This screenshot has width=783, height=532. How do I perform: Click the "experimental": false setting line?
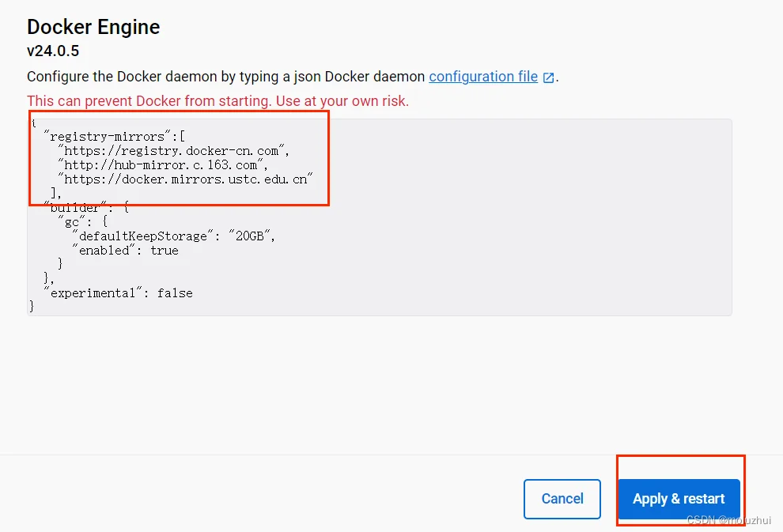[118, 292]
